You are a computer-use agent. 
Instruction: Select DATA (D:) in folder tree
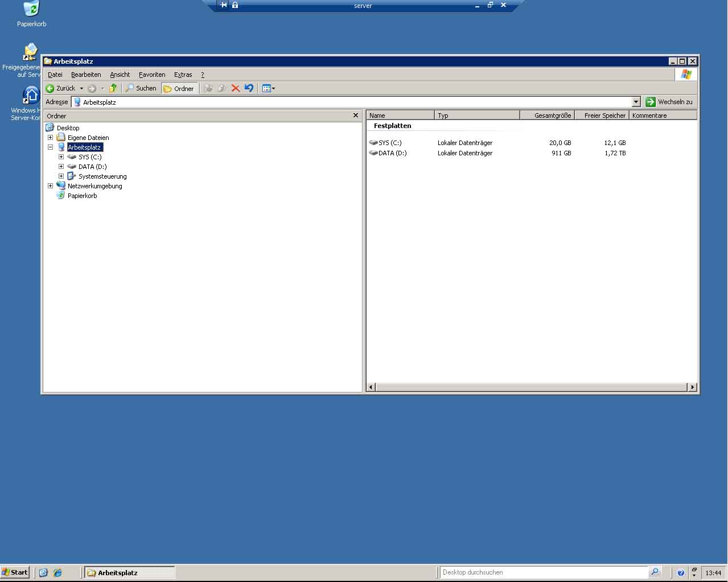(92, 167)
